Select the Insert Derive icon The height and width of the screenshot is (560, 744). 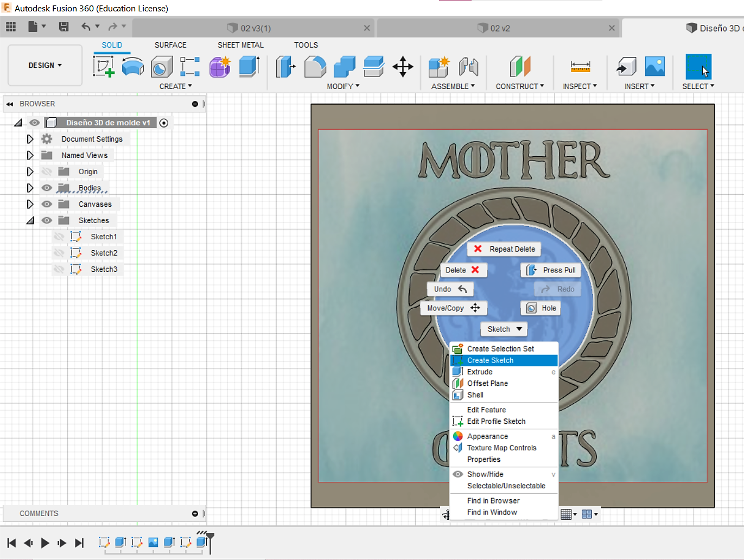(626, 67)
